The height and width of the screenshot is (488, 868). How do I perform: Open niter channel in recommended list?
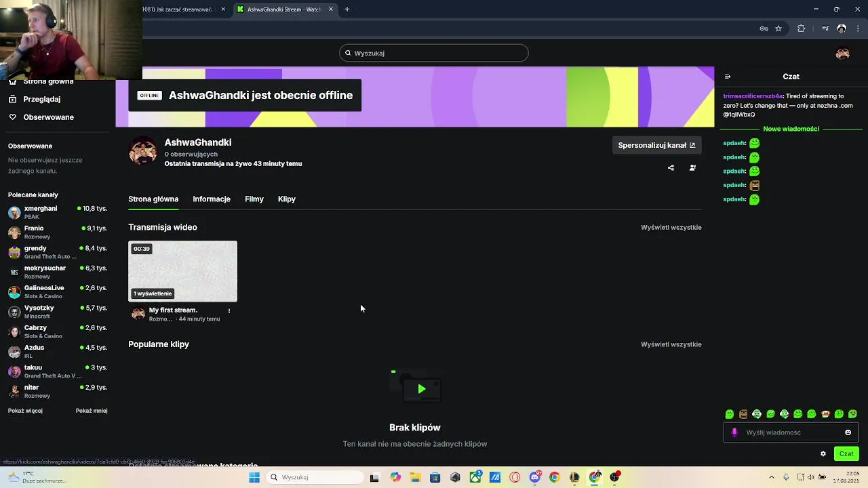[58, 392]
